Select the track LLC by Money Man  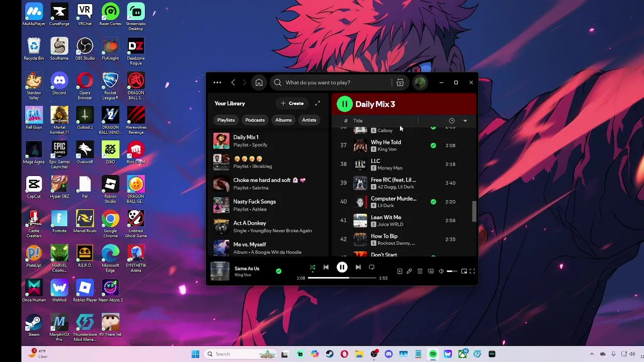[x=403, y=164]
